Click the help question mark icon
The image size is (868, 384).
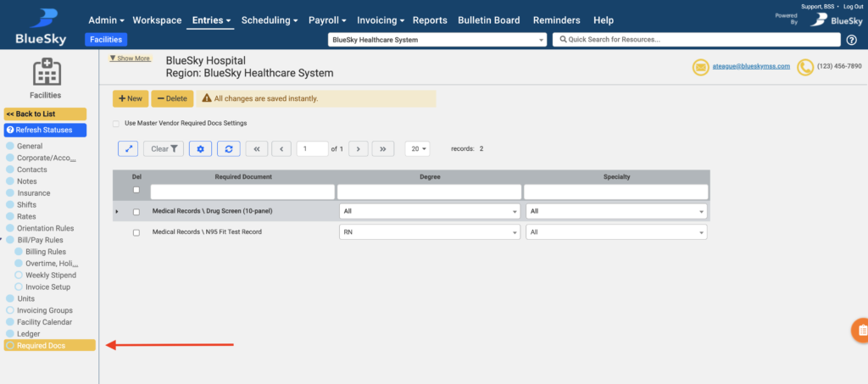[x=851, y=40]
